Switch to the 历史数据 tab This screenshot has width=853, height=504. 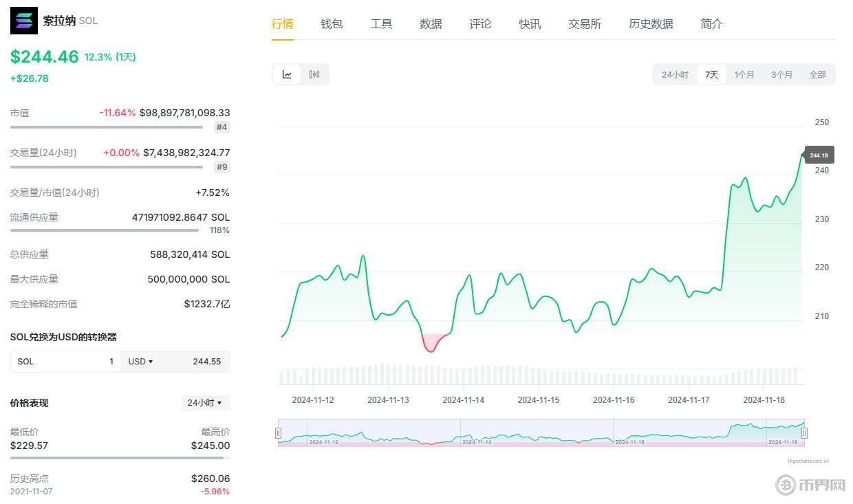[x=651, y=24]
